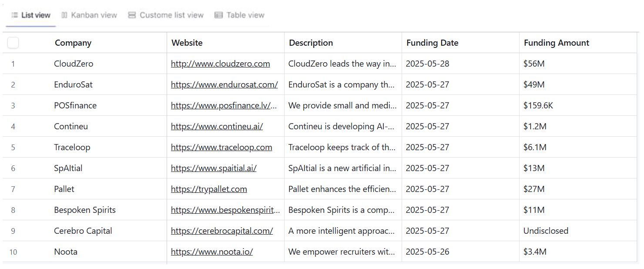Click the Funding Amount column header
The width and height of the screenshot is (644, 269).
tap(556, 43)
